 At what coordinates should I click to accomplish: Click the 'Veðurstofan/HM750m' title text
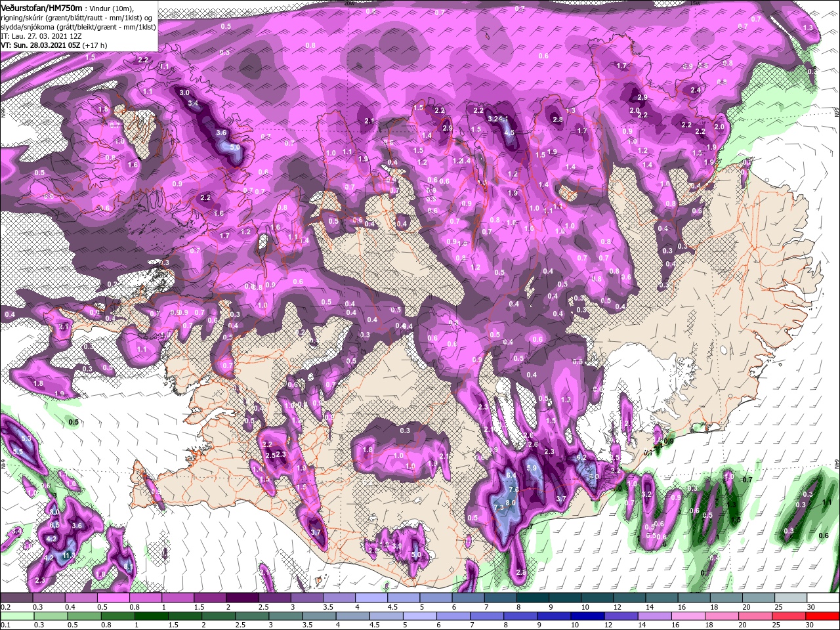pos(41,7)
